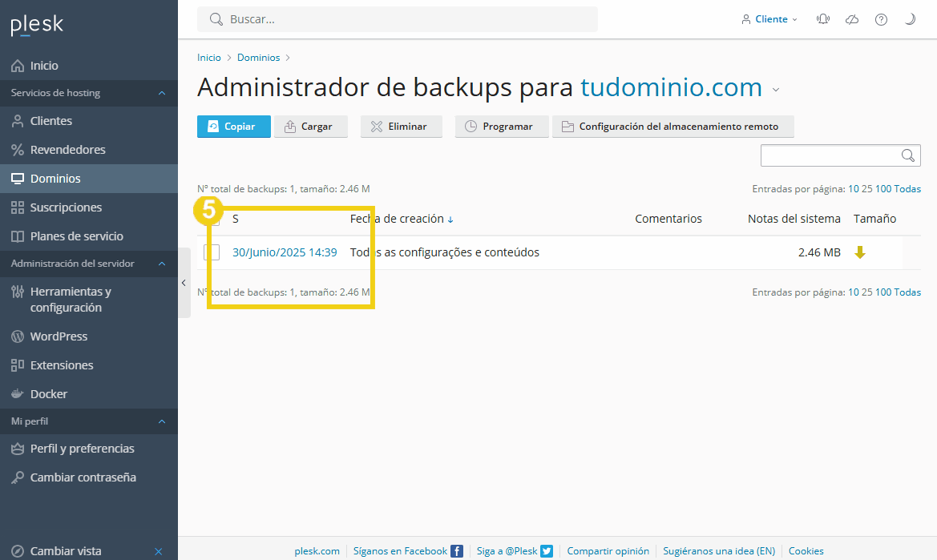Click the Cargar button

[x=311, y=127]
